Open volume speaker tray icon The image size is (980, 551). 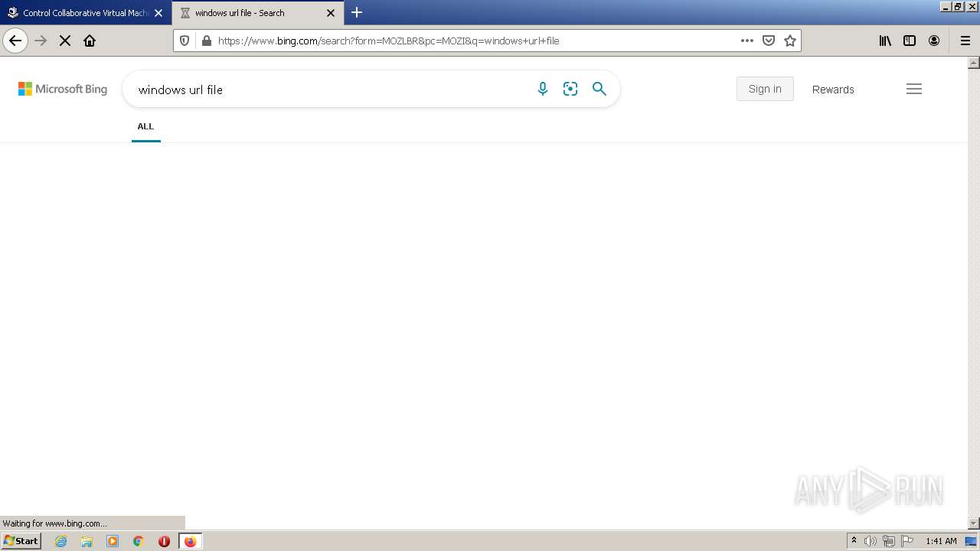click(x=871, y=541)
